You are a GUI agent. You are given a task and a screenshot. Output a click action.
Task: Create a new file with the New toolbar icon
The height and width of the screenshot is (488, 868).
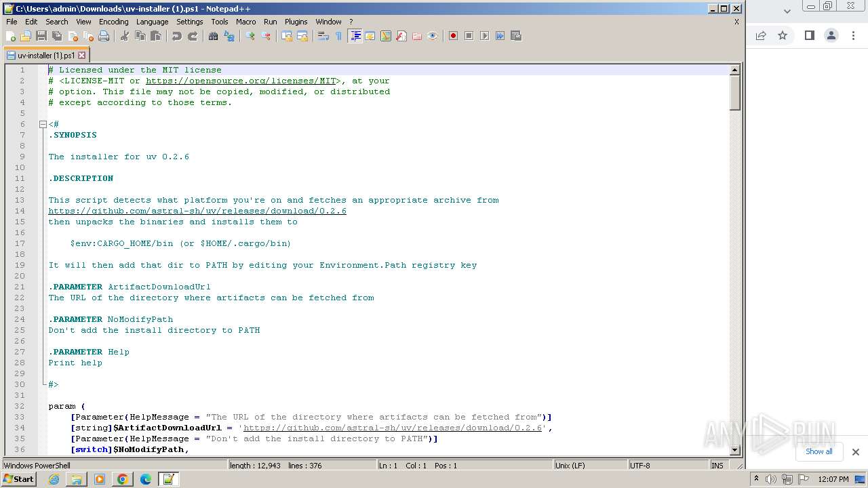pos(10,36)
